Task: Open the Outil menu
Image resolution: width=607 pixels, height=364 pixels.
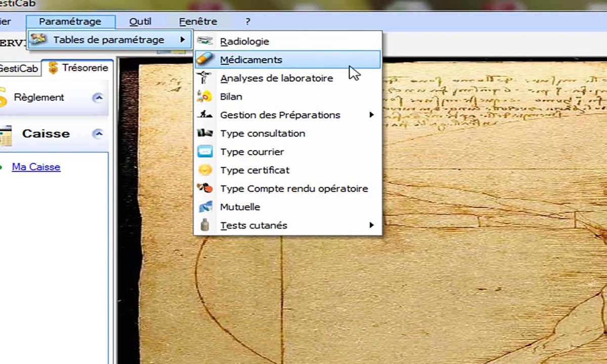Action: (140, 22)
